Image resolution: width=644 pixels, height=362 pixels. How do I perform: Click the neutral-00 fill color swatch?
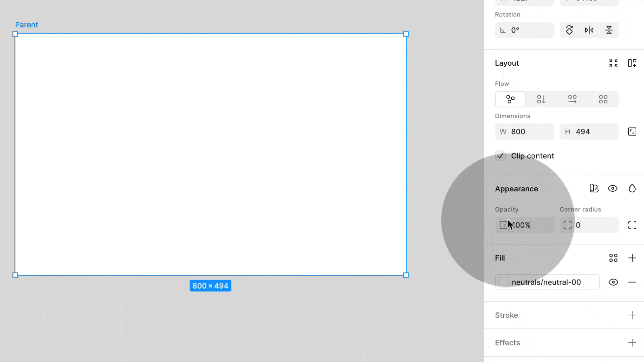pyautogui.click(x=503, y=282)
